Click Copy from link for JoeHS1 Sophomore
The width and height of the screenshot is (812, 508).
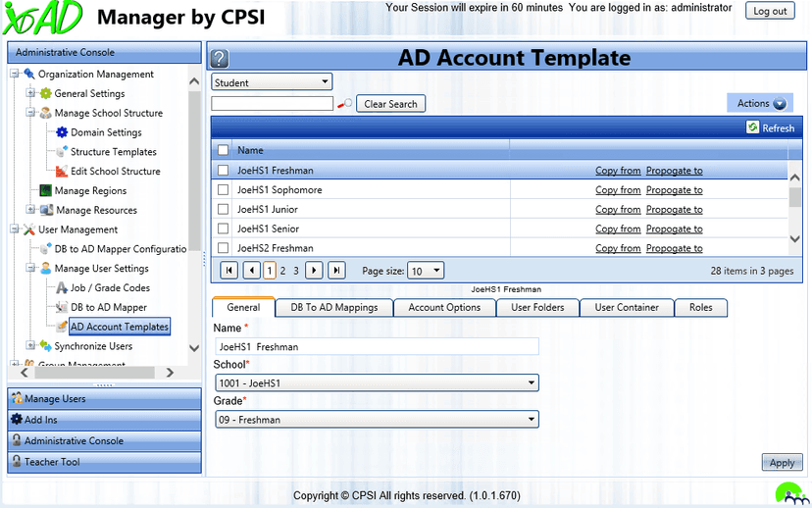tap(618, 190)
